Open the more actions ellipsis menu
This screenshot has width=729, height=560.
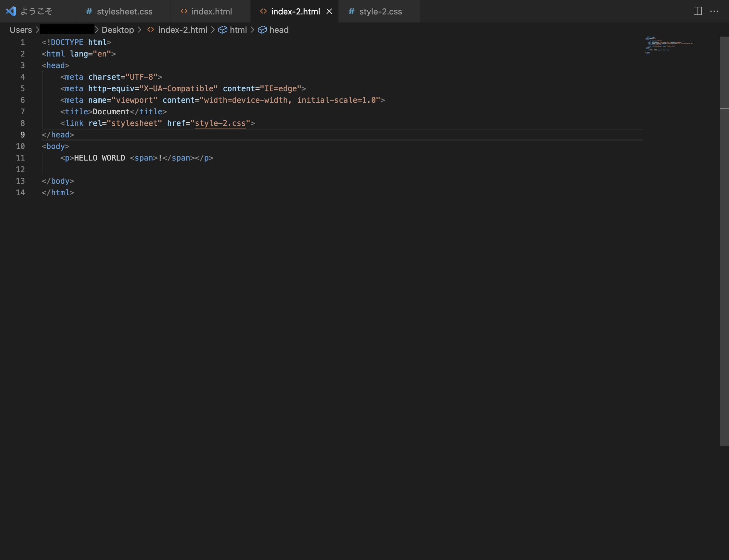click(x=714, y=11)
